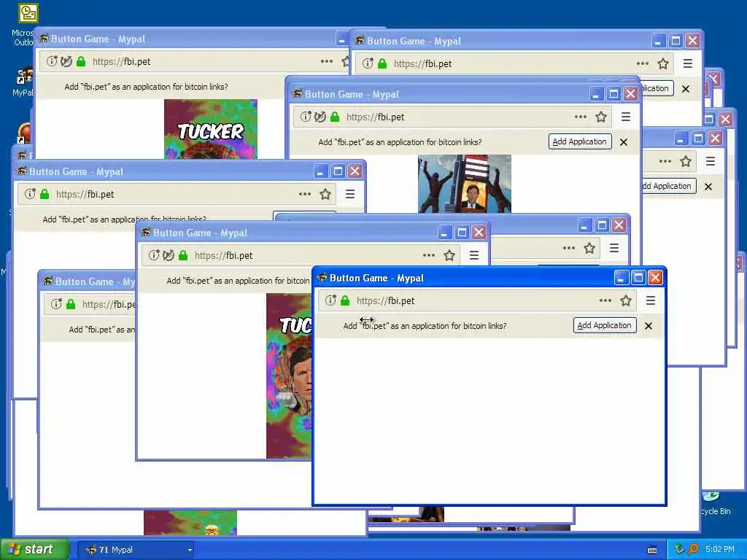
Task: Click the magnifier tray icon near the clock
Action: pos(693,549)
